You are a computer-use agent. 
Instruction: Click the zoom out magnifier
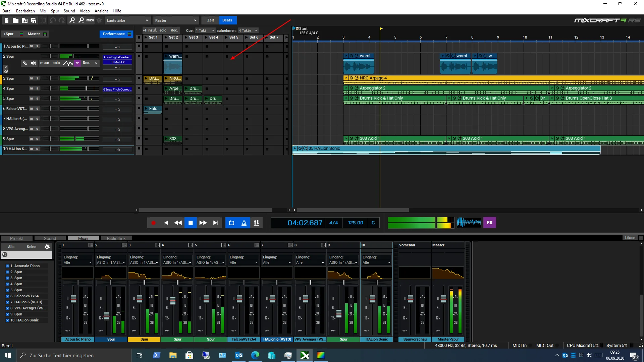click(x=81, y=20)
